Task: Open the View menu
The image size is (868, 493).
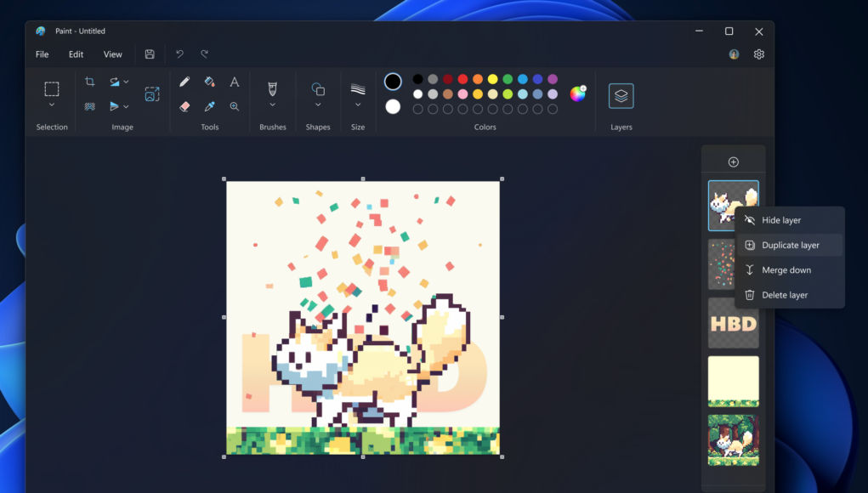Action: pos(112,54)
